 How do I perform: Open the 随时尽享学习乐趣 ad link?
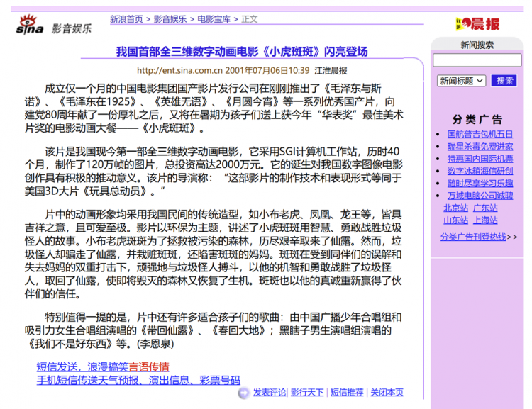pyautogui.click(x=480, y=184)
